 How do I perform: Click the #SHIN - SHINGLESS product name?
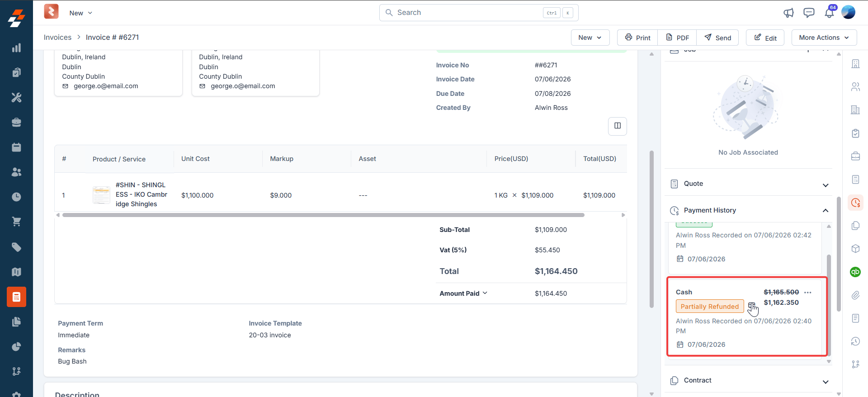click(x=141, y=194)
